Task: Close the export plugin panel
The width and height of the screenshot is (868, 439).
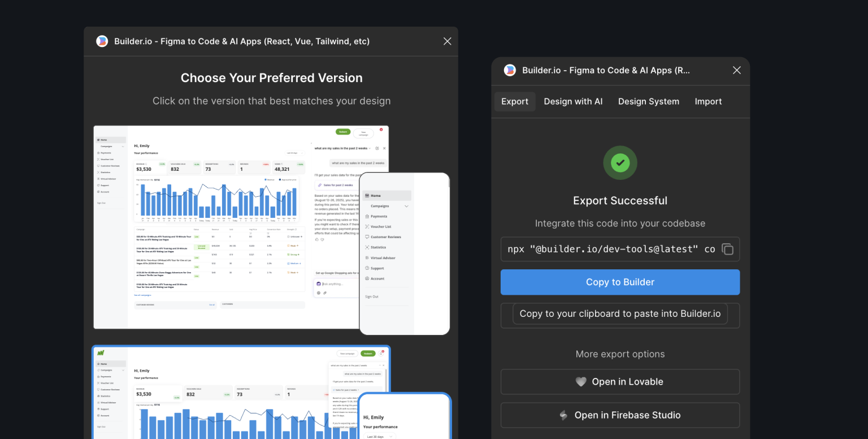Action: 737,70
